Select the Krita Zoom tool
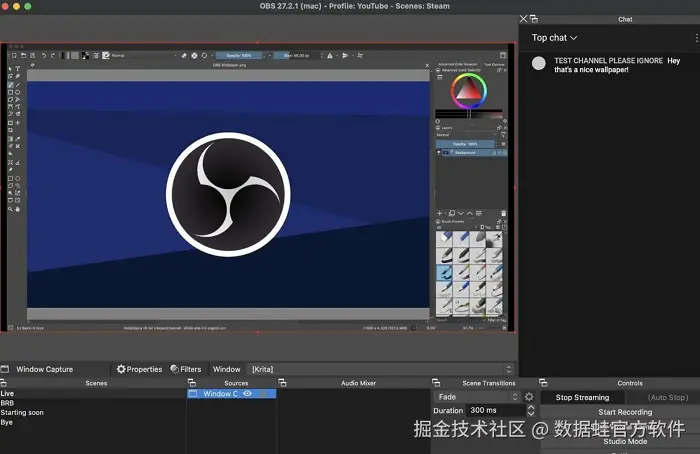Image resolution: width=700 pixels, height=454 pixels. pos(10,208)
